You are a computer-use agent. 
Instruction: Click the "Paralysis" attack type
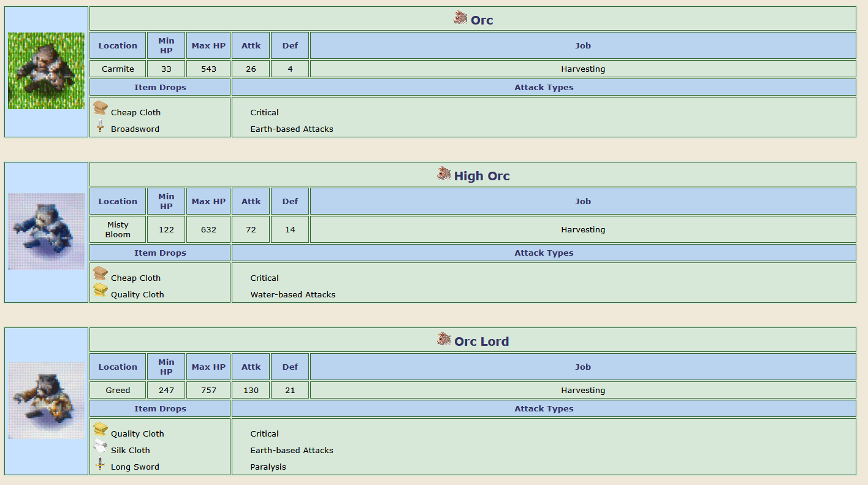point(268,467)
